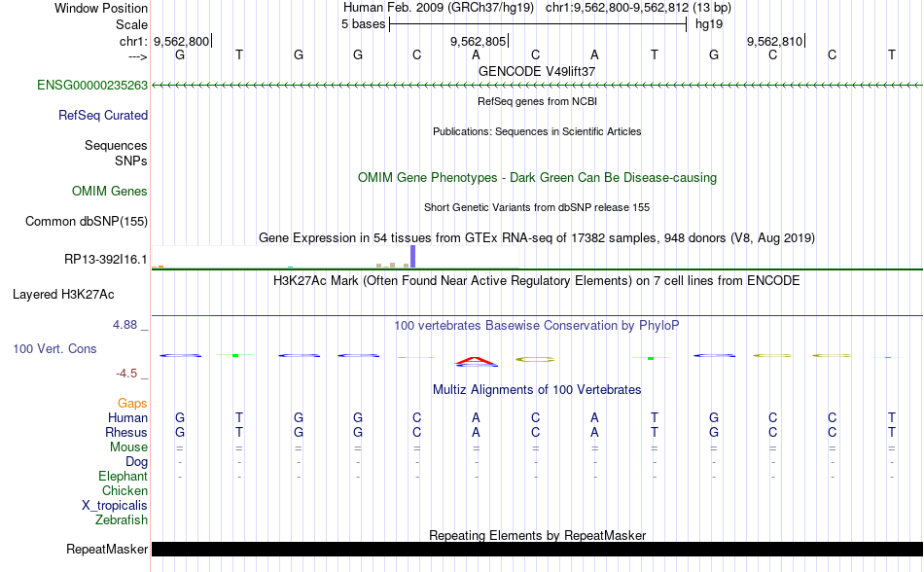Click the tall blue GTEx expression bar
This screenshot has height=572, width=924.
412,256
